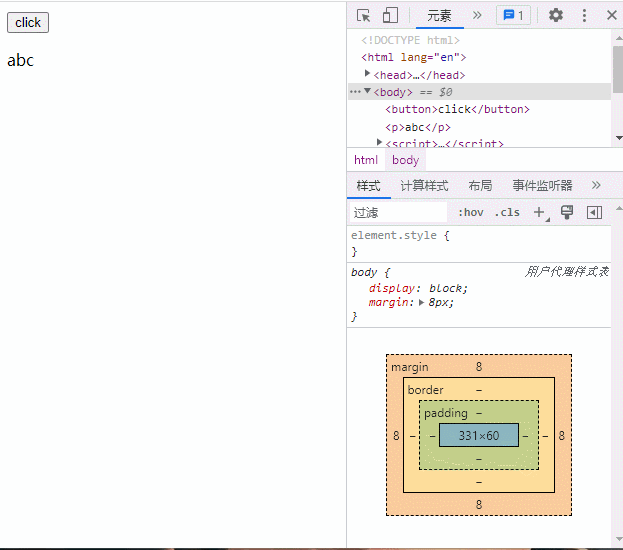Click the left margin value 8
This screenshot has height=550, width=623.
pos(396,436)
